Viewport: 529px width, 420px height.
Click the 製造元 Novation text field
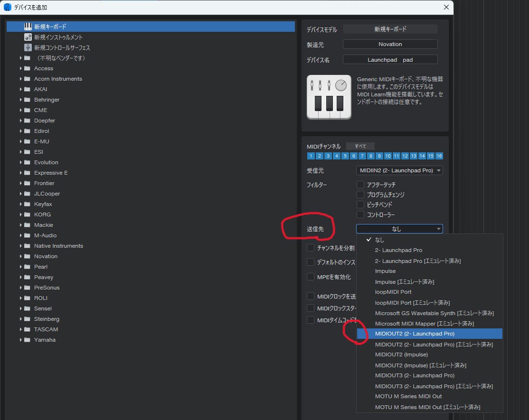click(x=390, y=44)
